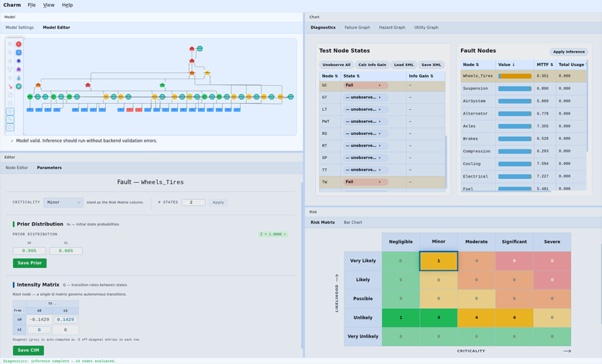Switch to the Model Settings tab

[19, 28]
